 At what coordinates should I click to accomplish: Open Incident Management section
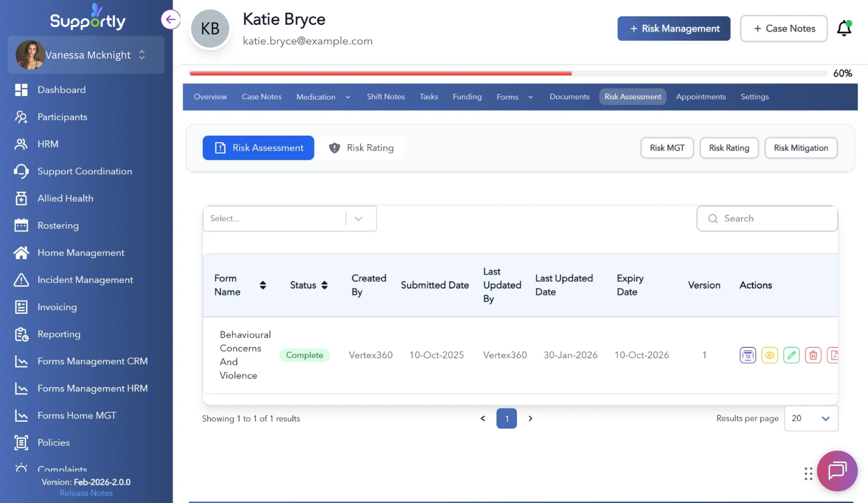[86, 280]
